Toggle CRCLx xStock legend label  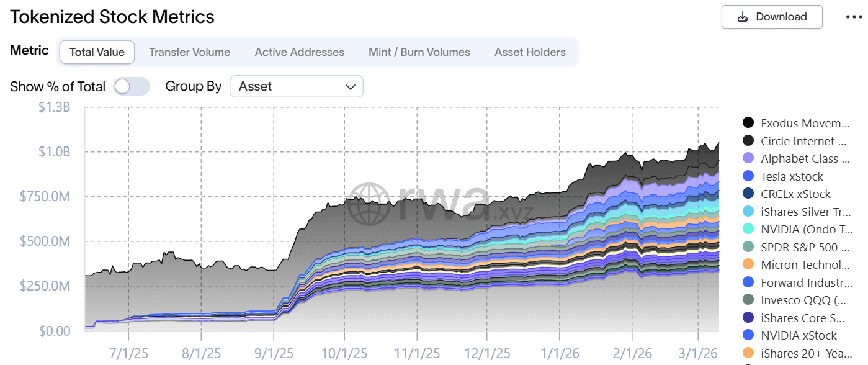click(795, 194)
